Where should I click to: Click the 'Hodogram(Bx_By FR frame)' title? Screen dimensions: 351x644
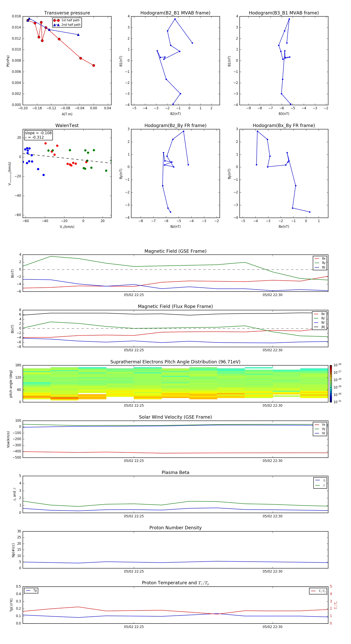pos(284,125)
